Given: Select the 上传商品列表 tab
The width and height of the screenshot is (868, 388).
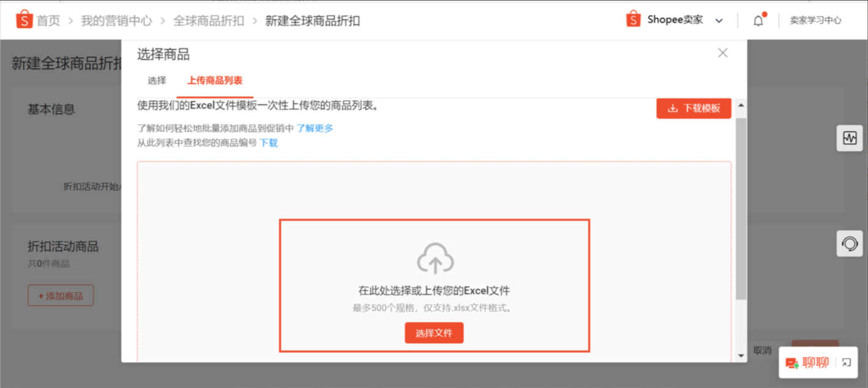Looking at the screenshot, I should click(215, 80).
